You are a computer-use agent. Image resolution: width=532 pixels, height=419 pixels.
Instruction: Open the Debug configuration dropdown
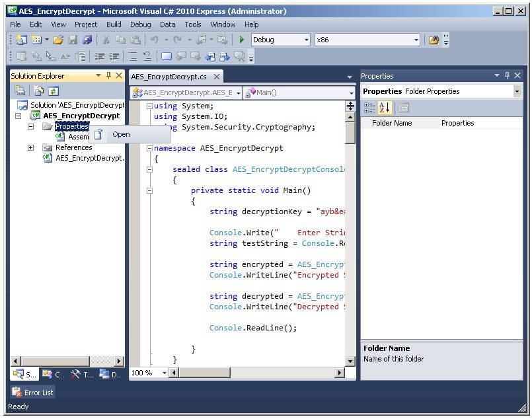coord(306,40)
